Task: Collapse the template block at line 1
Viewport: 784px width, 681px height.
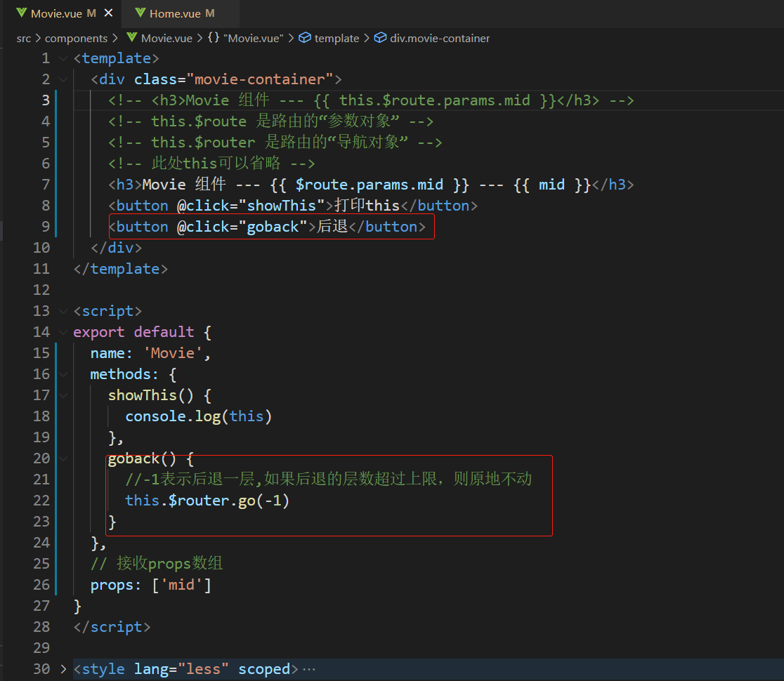Action: click(x=63, y=58)
